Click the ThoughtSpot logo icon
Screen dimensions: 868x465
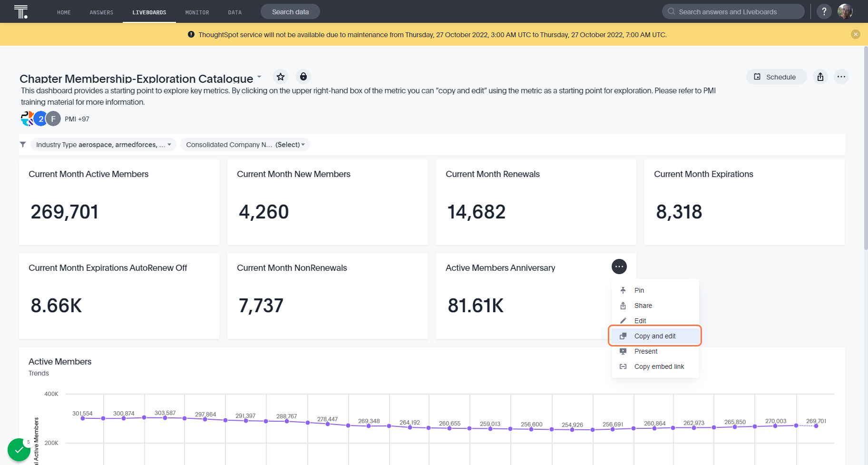(21, 11)
